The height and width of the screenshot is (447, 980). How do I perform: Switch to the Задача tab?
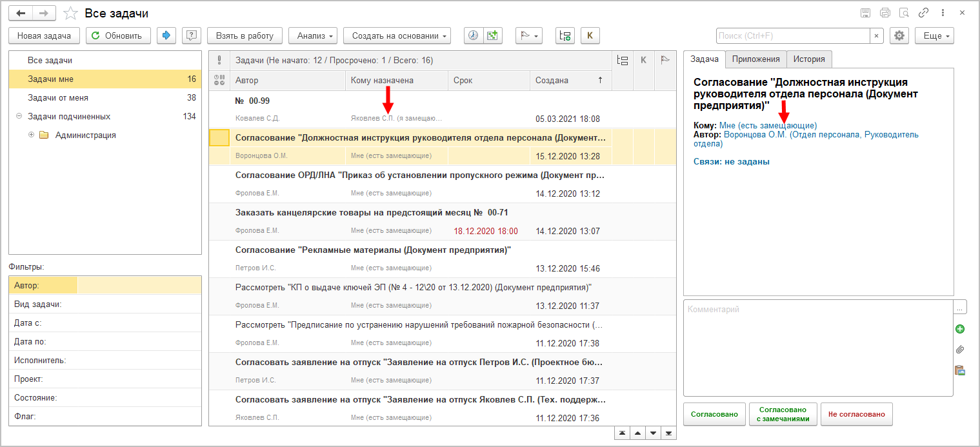point(705,59)
